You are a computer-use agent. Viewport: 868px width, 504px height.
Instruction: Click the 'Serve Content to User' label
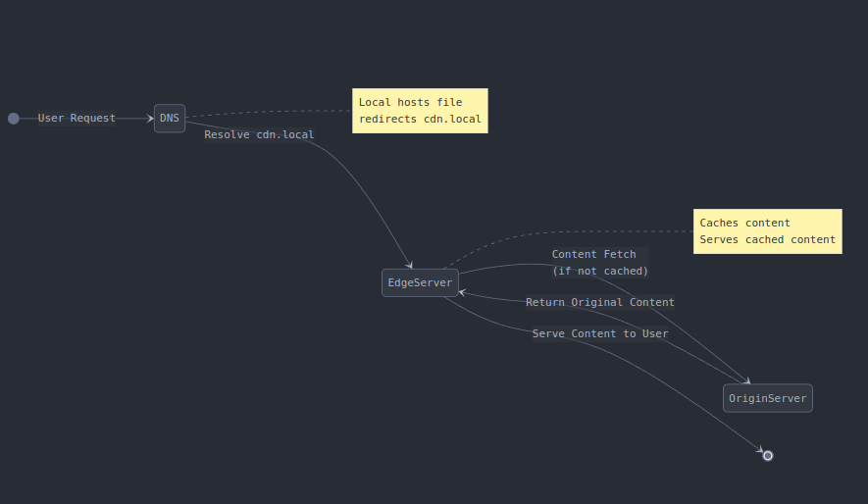(600, 333)
